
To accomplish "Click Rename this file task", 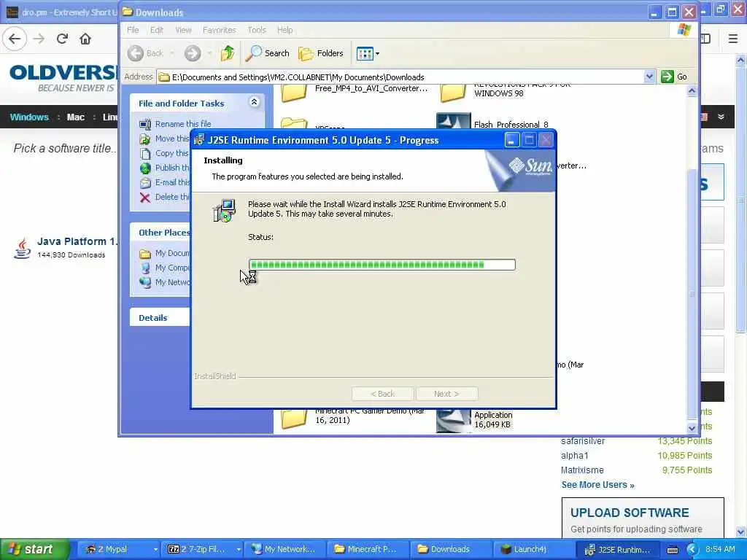I will point(183,124).
